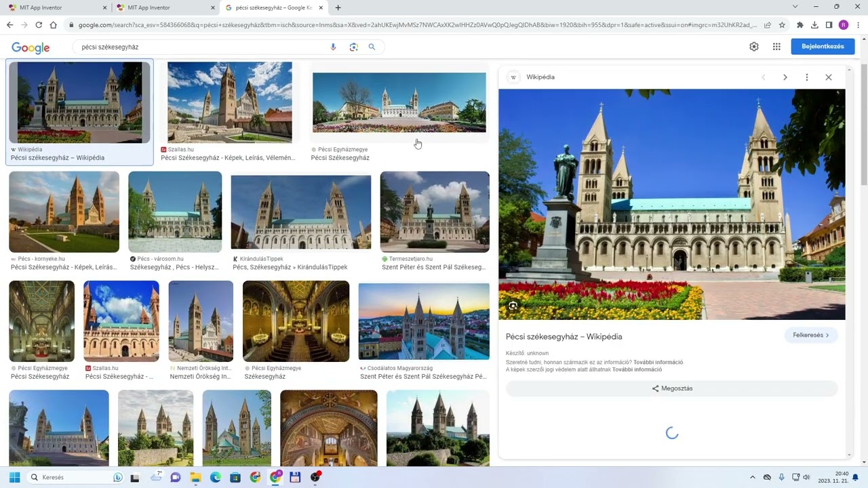Open File Explorer from taskbar

coord(195,477)
